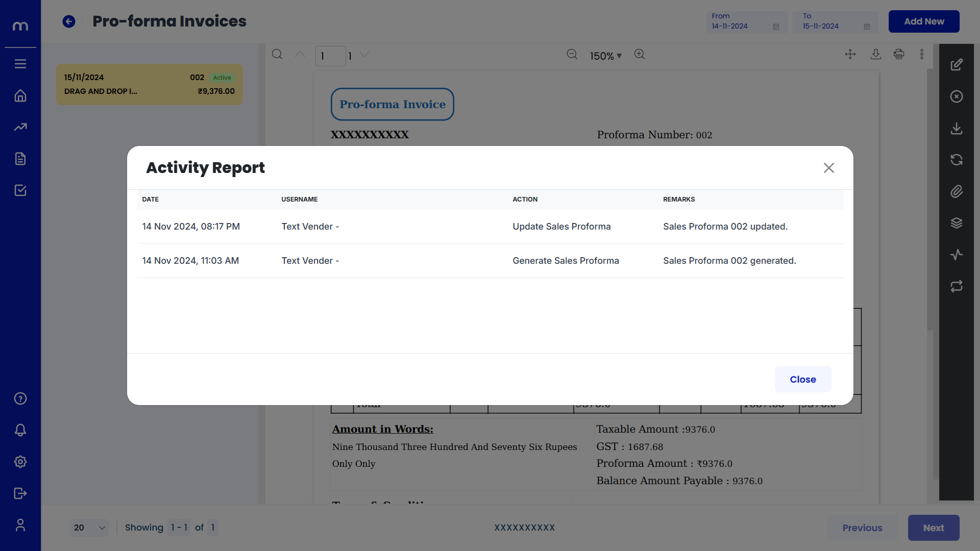Click the attachment paperclip icon
The height and width of the screenshot is (551, 980).
click(956, 191)
